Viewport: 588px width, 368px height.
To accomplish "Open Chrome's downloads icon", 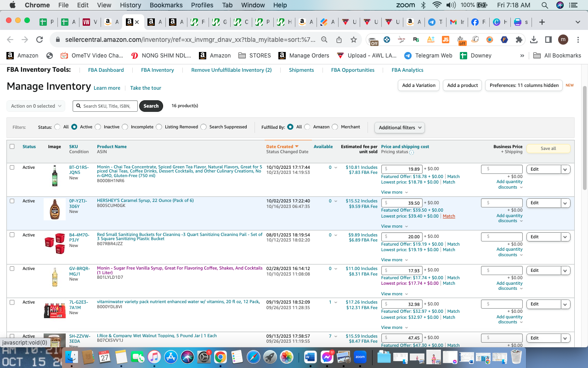I will tap(534, 40).
